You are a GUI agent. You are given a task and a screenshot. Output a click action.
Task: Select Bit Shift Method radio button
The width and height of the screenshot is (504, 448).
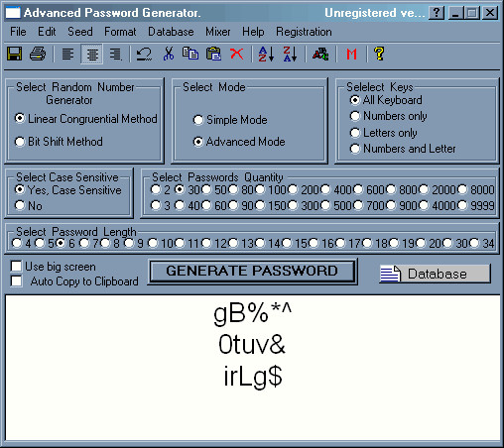[20, 142]
